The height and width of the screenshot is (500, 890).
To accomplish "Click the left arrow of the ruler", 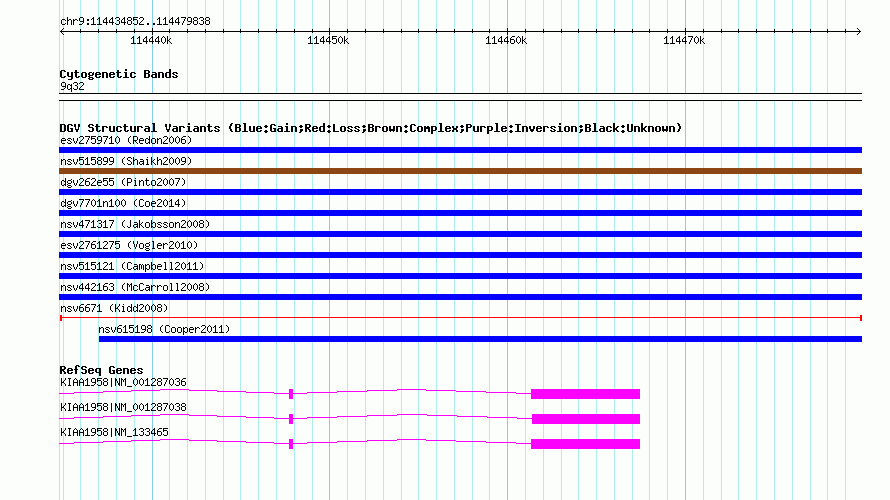I will [x=62, y=31].
